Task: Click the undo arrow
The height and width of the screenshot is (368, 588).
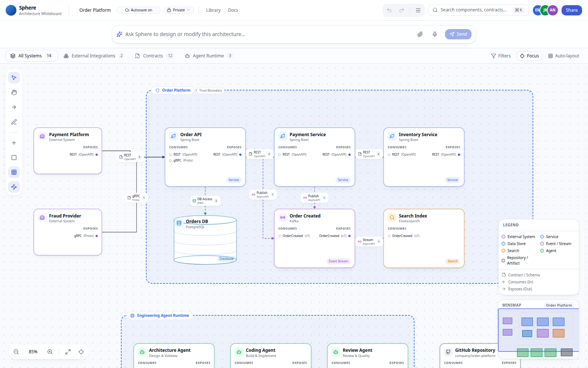Action: click(389, 10)
